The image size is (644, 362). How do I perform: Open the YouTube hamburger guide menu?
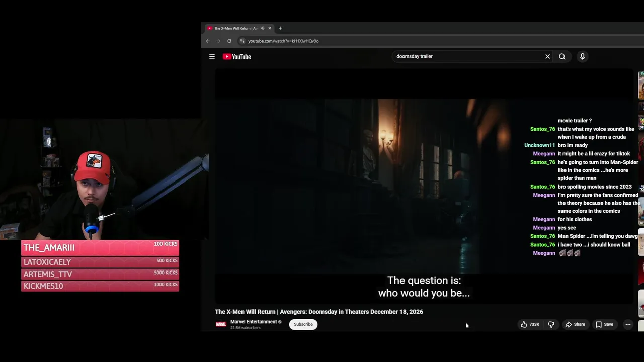tap(212, 57)
